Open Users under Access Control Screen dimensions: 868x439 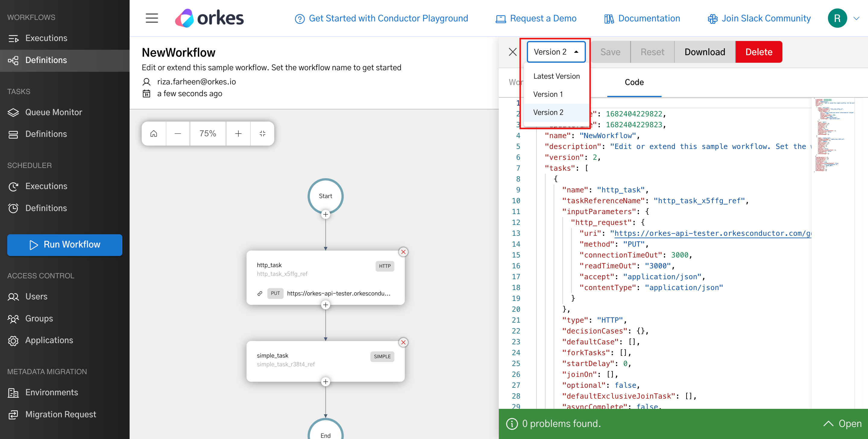point(36,297)
